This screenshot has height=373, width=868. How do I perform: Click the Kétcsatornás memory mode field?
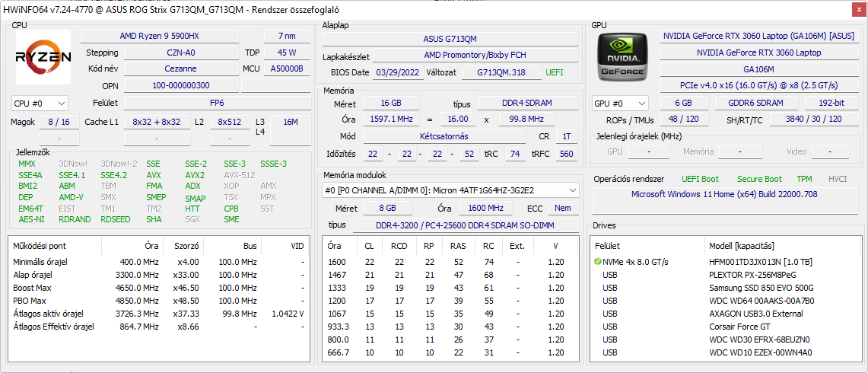click(444, 136)
